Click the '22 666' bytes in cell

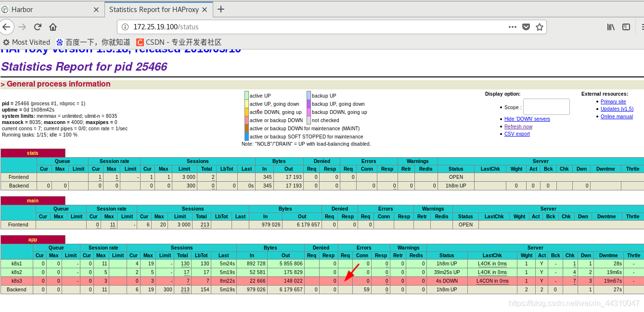click(x=252, y=281)
